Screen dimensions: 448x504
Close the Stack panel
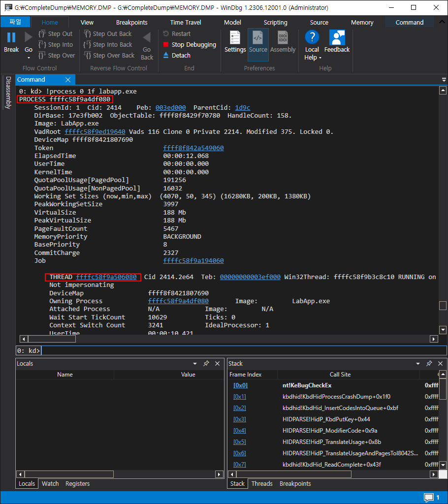point(440,364)
